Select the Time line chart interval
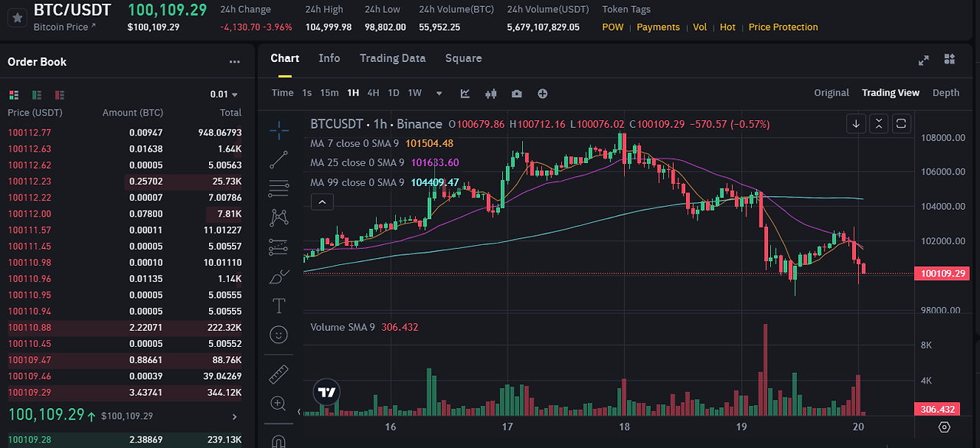Image resolution: width=980 pixels, height=448 pixels. [283, 93]
